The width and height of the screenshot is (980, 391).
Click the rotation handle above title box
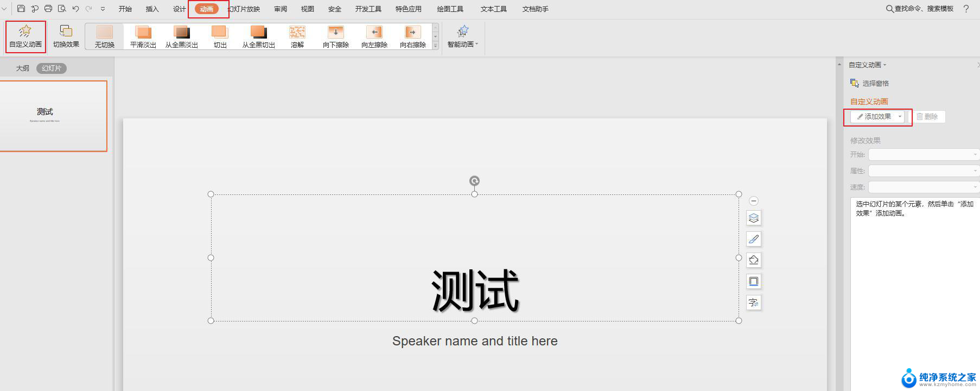474,181
